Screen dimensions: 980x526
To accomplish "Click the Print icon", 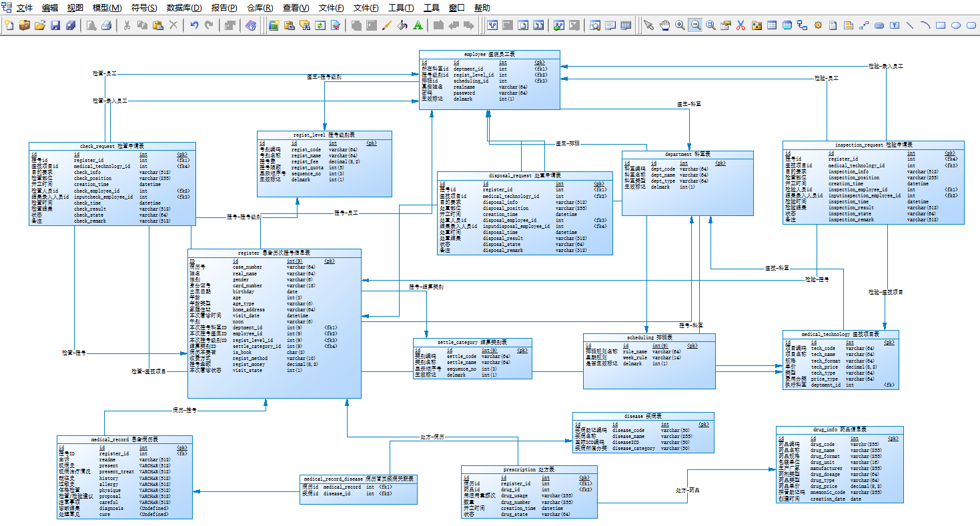I will [x=106, y=25].
